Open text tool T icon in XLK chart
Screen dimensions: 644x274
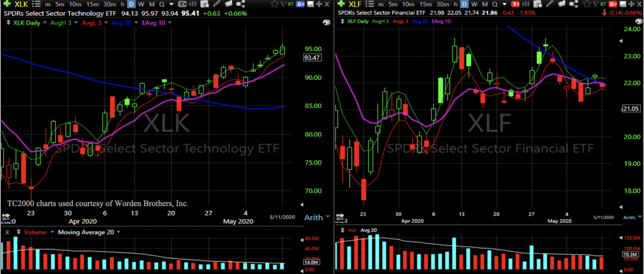coord(182,4)
